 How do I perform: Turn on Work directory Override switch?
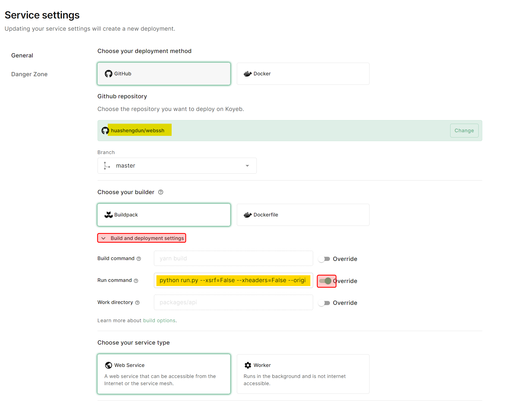[x=324, y=303]
